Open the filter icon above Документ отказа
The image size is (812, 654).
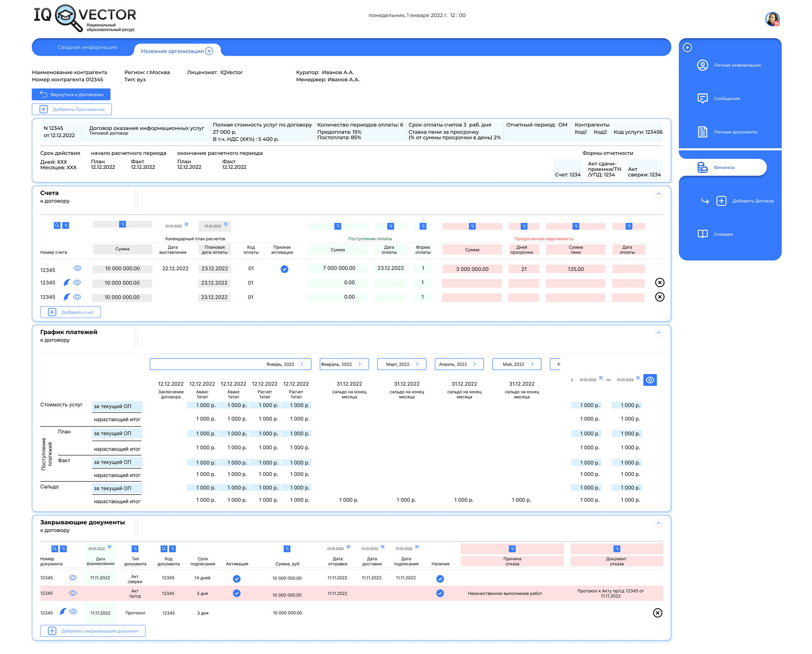(617, 549)
